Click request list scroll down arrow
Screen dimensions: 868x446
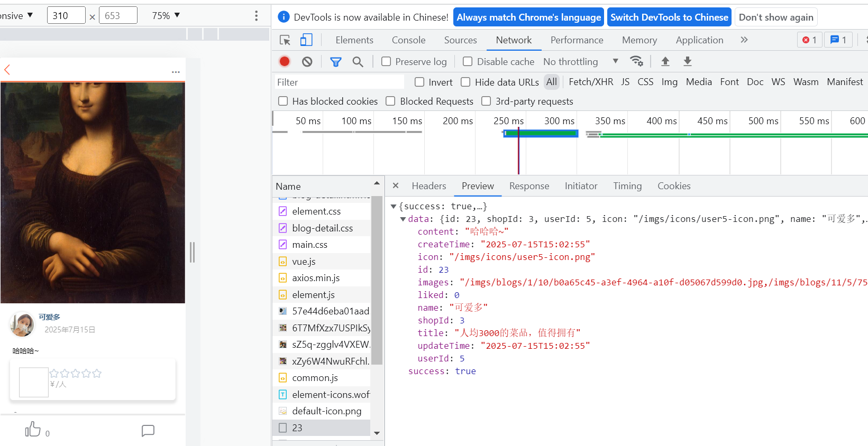(377, 433)
